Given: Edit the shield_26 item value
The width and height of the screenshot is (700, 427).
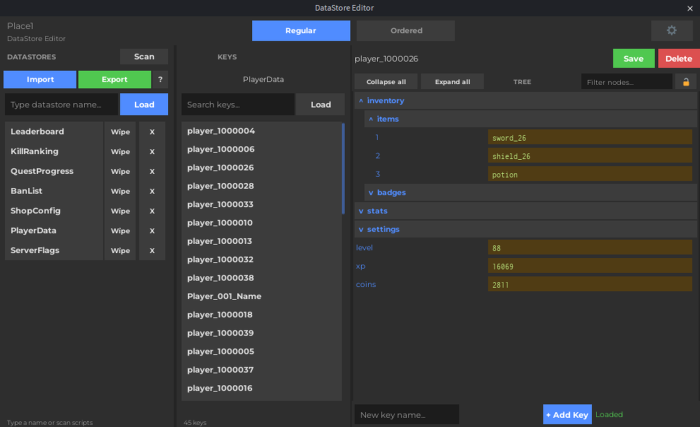Looking at the screenshot, I should coord(590,156).
